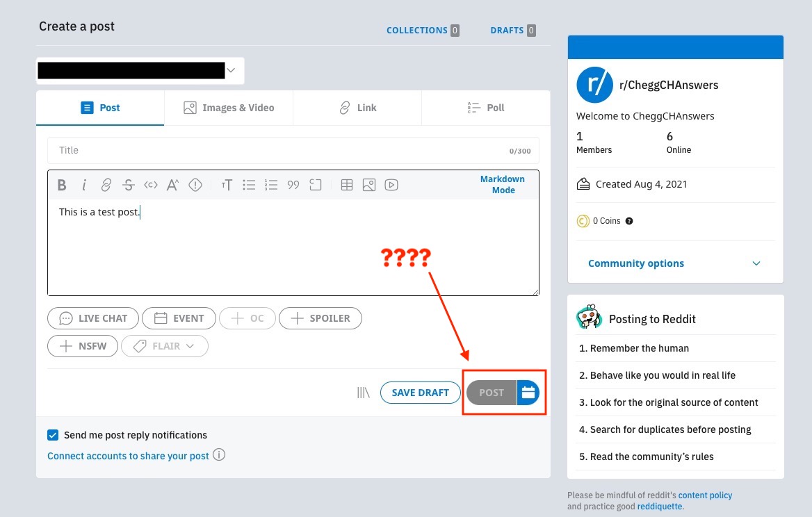
Task: Toggle the NSFW tag
Action: point(83,346)
